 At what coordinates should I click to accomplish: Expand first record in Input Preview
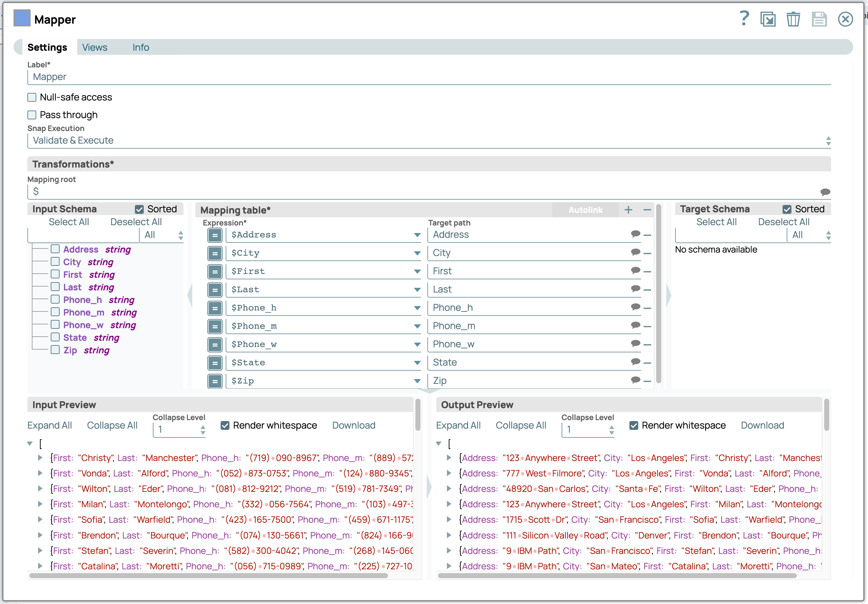tap(40, 458)
